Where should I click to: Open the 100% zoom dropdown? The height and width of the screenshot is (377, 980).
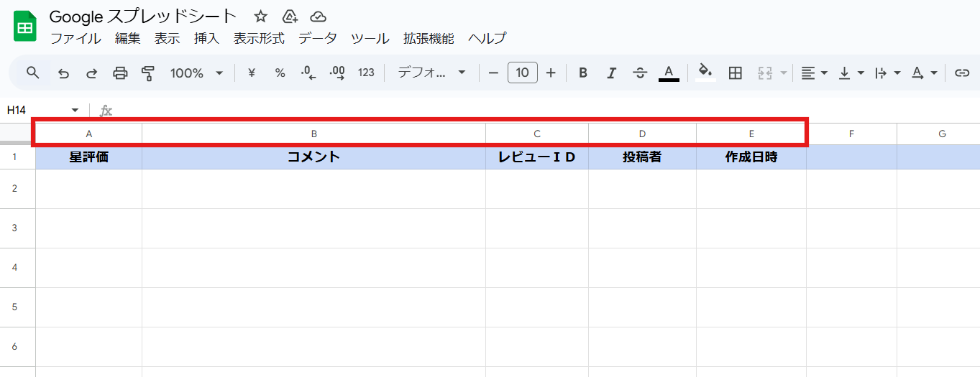point(196,73)
